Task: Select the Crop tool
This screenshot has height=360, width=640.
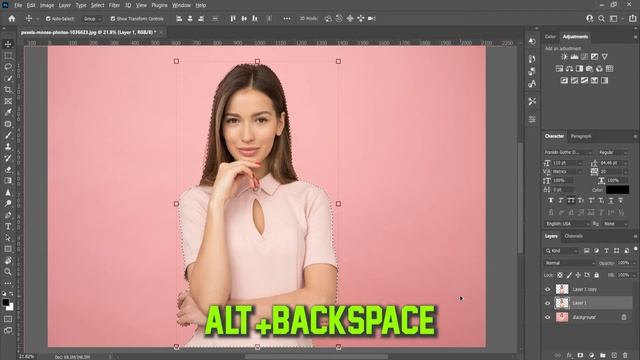Action: pos(8,89)
